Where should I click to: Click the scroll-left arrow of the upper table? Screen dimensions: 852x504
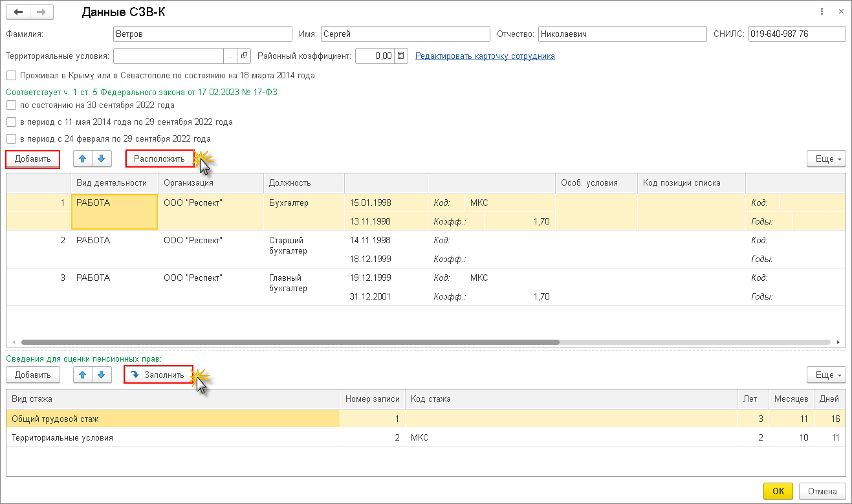(x=14, y=342)
